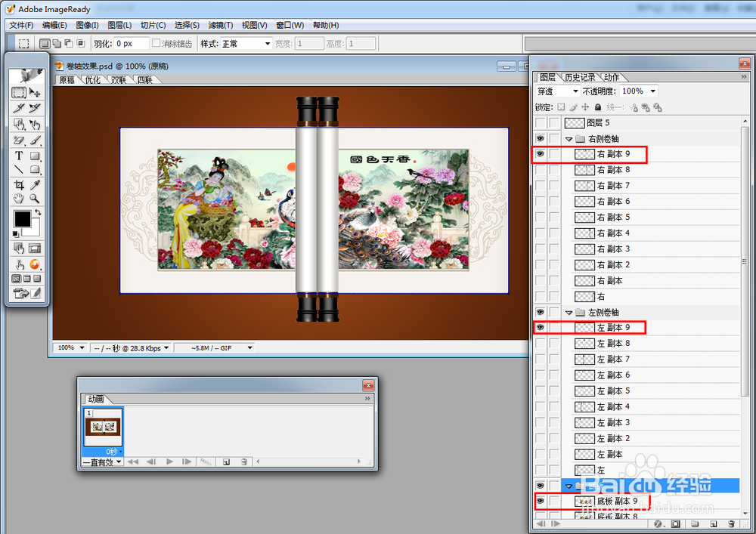Show the 右 副本 8 layer
The height and width of the screenshot is (534, 756).
pyautogui.click(x=540, y=170)
